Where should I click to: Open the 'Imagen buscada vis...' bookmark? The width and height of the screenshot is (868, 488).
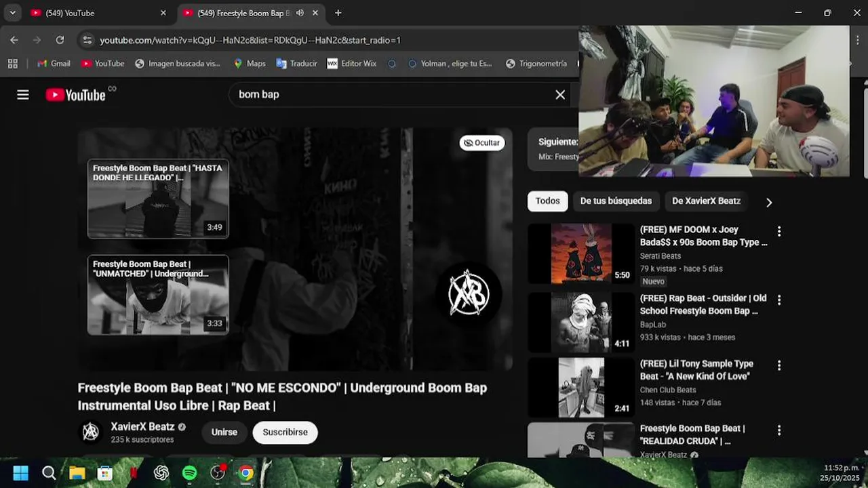click(x=177, y=63)
